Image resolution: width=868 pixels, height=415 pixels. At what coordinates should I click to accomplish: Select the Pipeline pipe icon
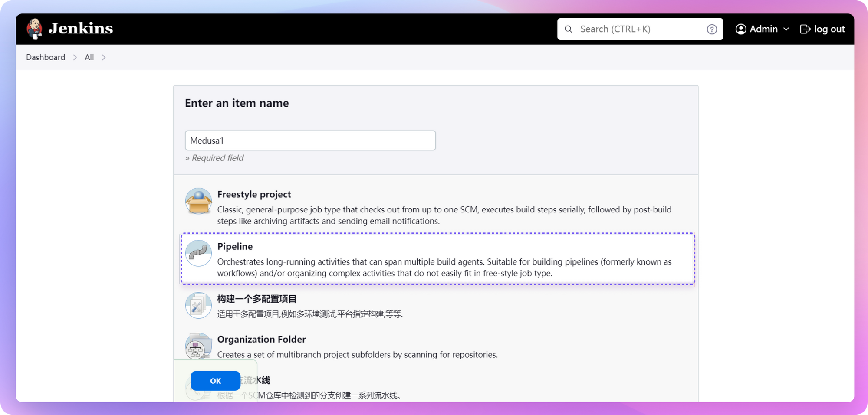tap(198, 253)
